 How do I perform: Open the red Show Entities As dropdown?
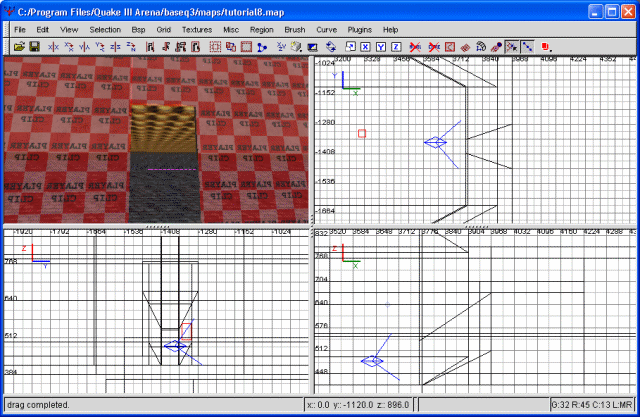(x=546, y=47)
